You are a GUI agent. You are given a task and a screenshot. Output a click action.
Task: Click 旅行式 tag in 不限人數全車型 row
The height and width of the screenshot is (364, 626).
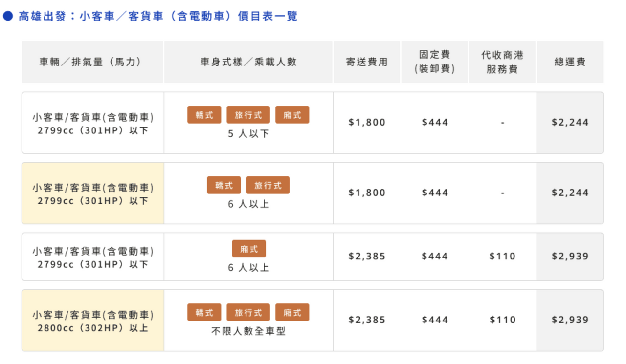click(248, 312)
